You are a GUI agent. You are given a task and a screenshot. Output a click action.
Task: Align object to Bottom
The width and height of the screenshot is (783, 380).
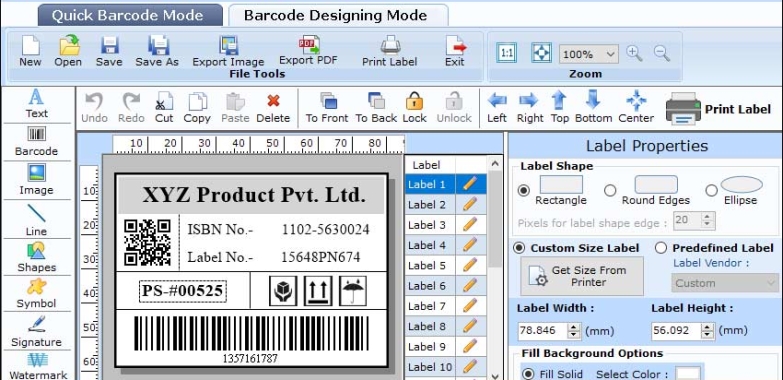tap(594, 108)
